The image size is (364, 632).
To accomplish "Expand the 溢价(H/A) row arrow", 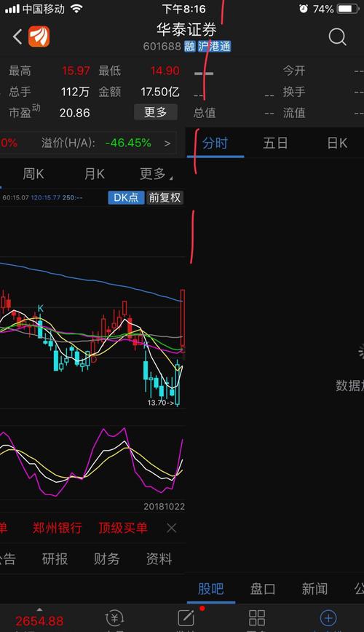I will tap(167, 143).
